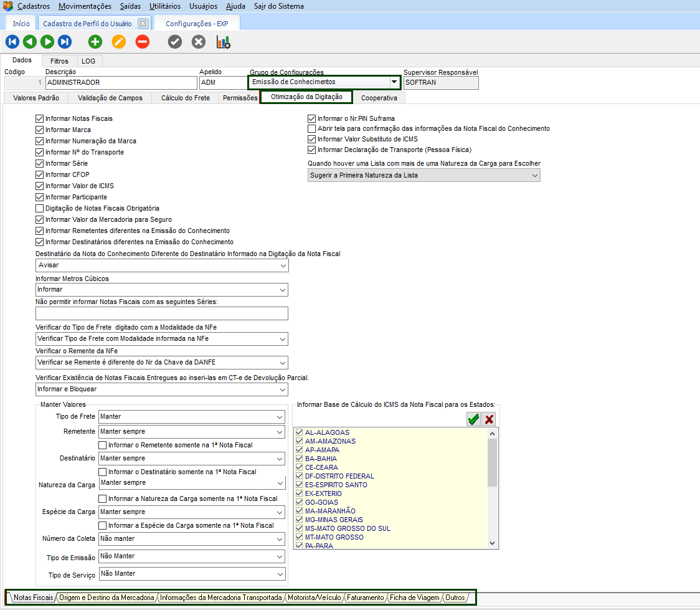Close Cadastro de Perfil do Usuário tab
This screenshot has width=700, height=610.
tap(143, 23)
